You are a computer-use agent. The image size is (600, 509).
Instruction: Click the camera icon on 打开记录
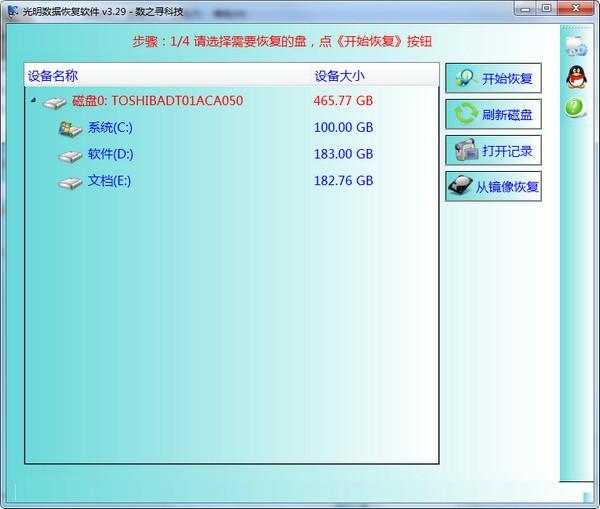tap(466, 150)
